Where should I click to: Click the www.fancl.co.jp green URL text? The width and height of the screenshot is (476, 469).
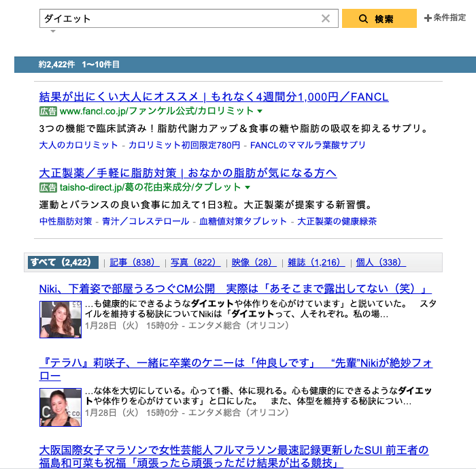(156, 111)
